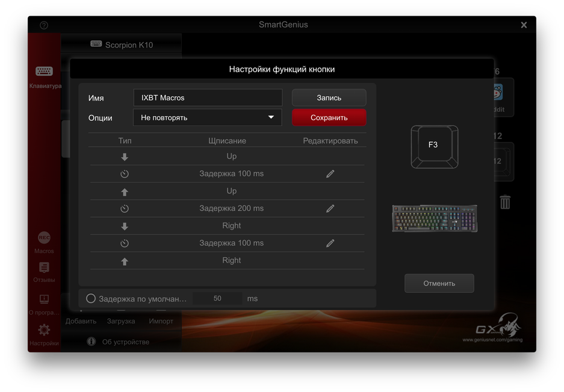Viewport: 564px width, 392px height.
Task: Click the Scorpion keyboard picture
Action: (x=435, y=218)
